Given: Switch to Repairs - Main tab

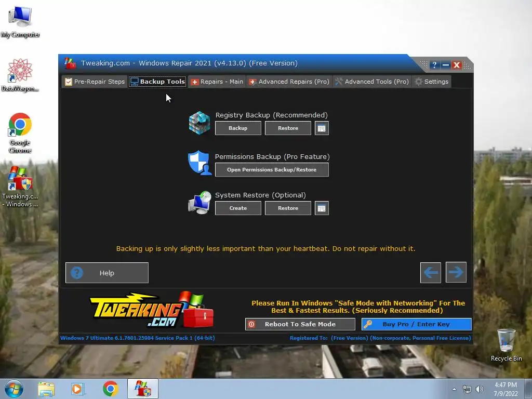Looking at the screenshot, I should (x=217, y=82).
